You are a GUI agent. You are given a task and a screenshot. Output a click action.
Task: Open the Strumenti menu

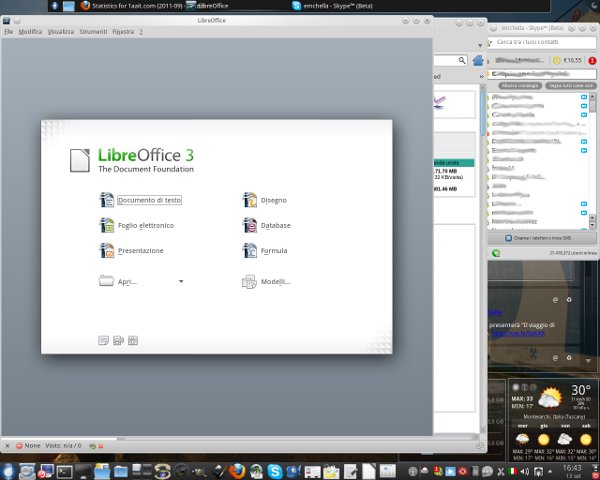click(x=93, y=32)
